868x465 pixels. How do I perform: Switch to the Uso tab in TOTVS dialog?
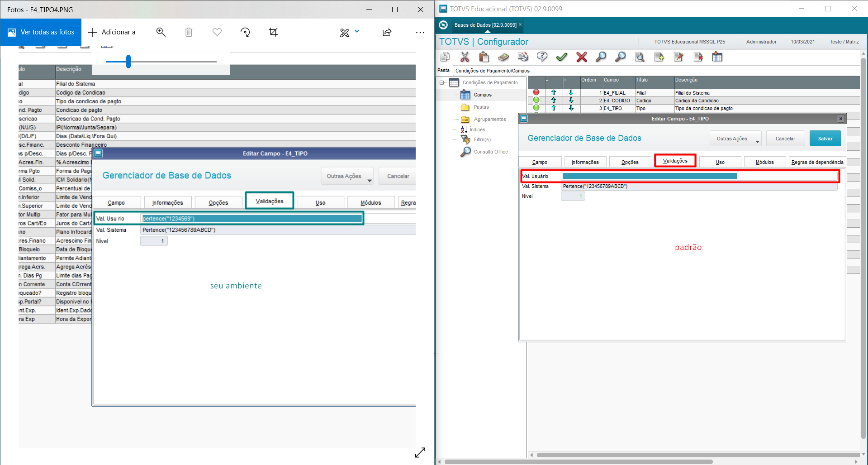tap(720, 162)
